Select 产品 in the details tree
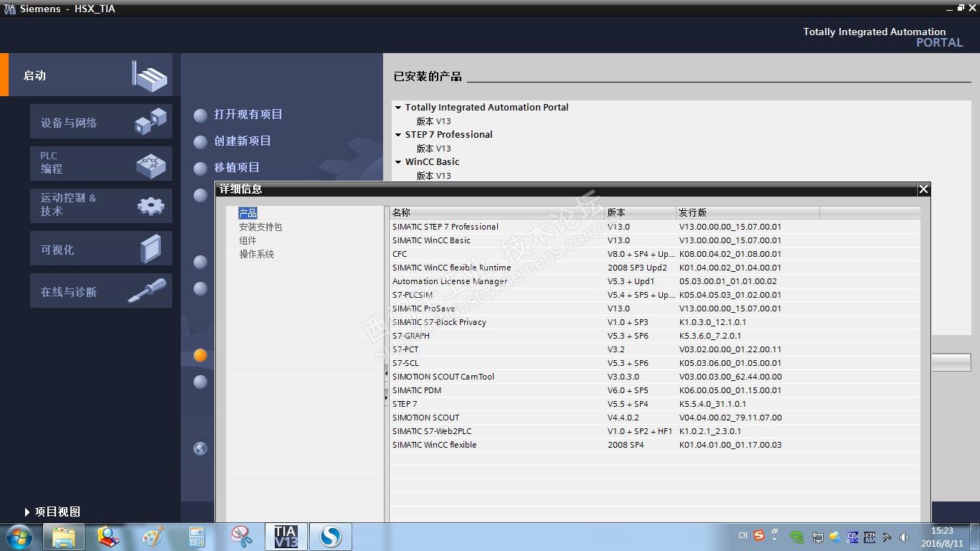 [248, 213]
